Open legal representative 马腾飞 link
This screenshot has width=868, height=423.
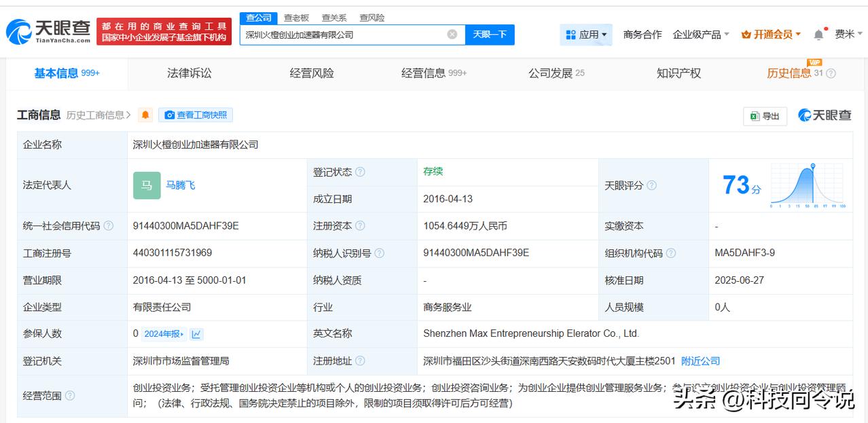point(181,185)
